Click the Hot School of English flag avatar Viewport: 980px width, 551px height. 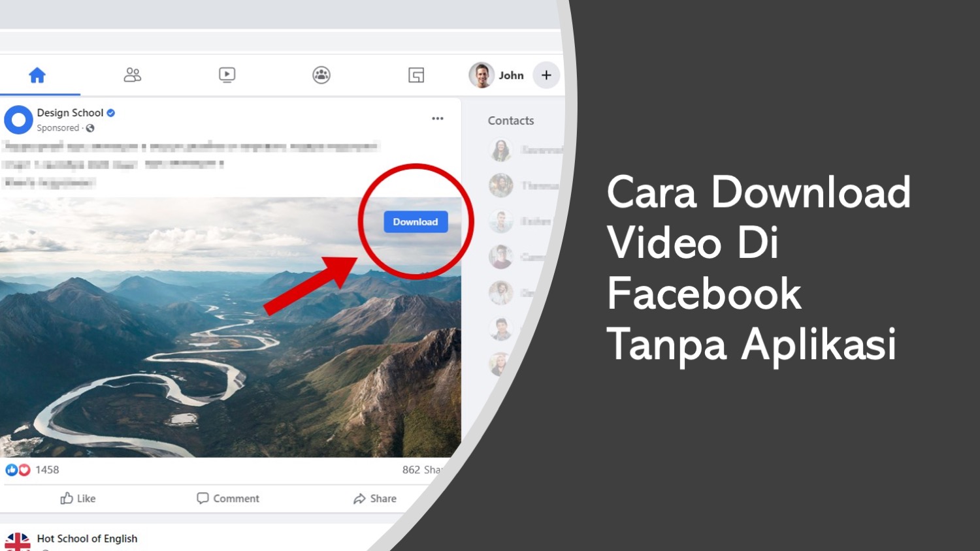(18, 543)
